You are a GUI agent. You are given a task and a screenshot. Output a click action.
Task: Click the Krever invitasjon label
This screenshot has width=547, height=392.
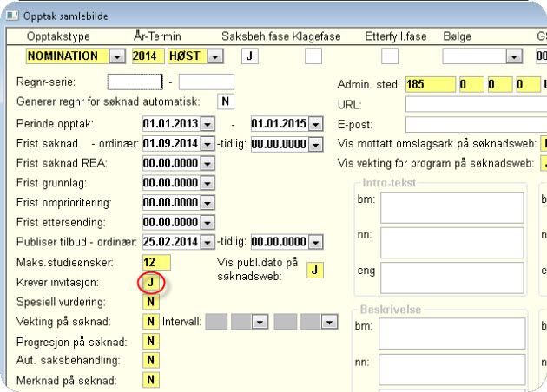(57, 282)
